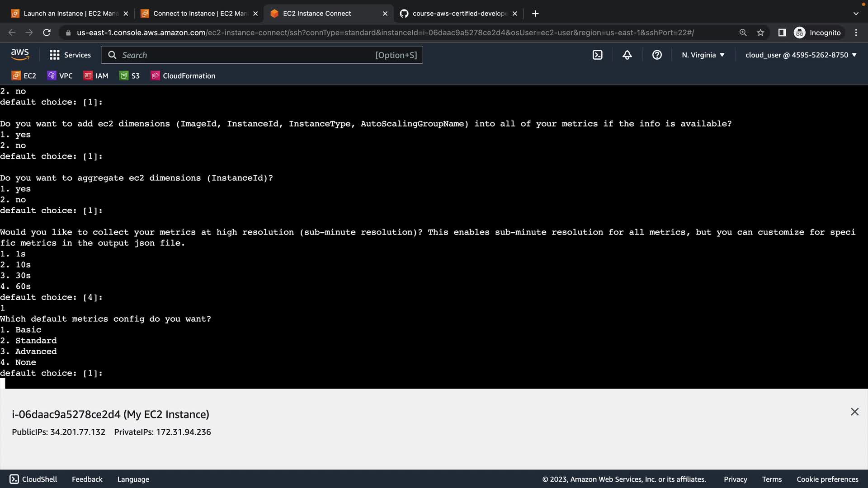Click the CloudShell button in the footer
This screenshot has height=488, width=868.
(x=33, y=479)
